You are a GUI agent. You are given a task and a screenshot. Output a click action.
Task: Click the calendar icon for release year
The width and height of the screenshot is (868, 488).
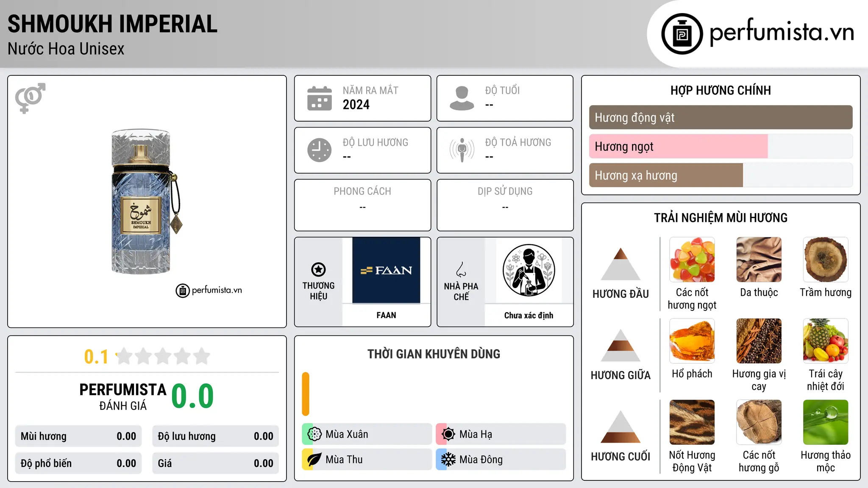pyautogui.click(x=320, y=98)
